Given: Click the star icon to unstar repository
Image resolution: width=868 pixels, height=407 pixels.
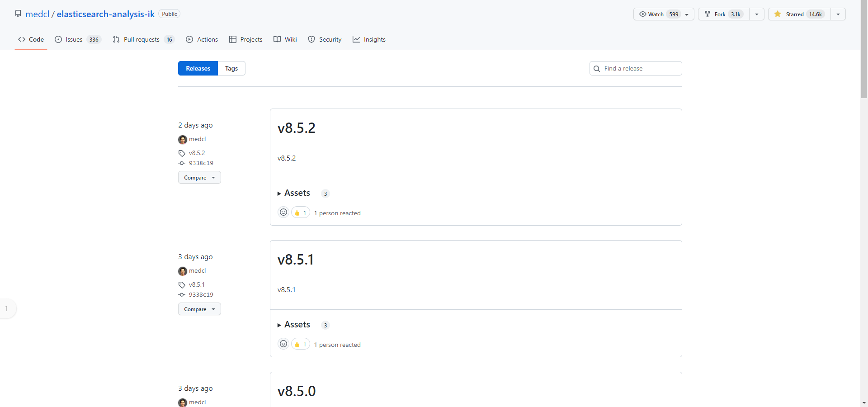Looking at the screenshot, I should click(x=778, y=14).
